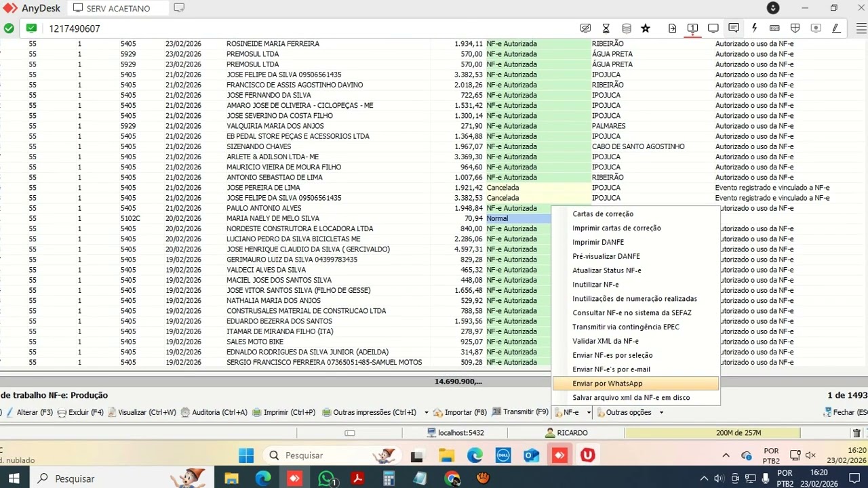868x488 pixels.
Task: Click the localhost:5432 status entry
Action: [x=455, y=433]
